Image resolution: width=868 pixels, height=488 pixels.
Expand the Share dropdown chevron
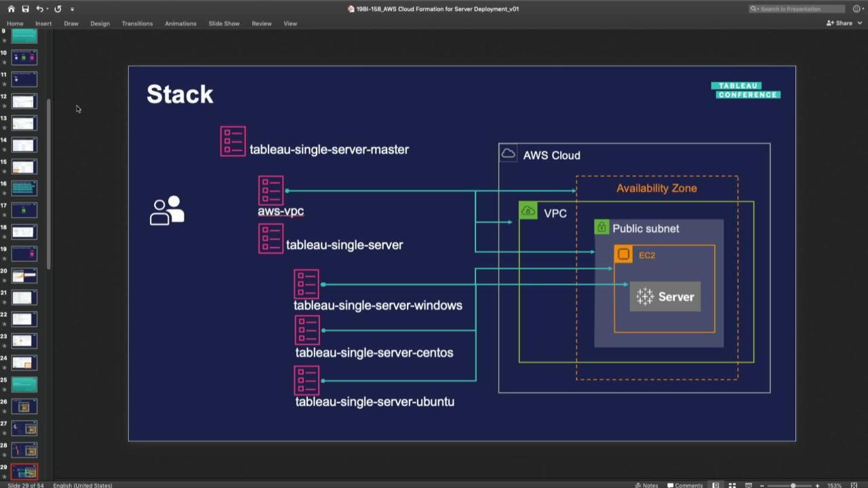point(859,23)
